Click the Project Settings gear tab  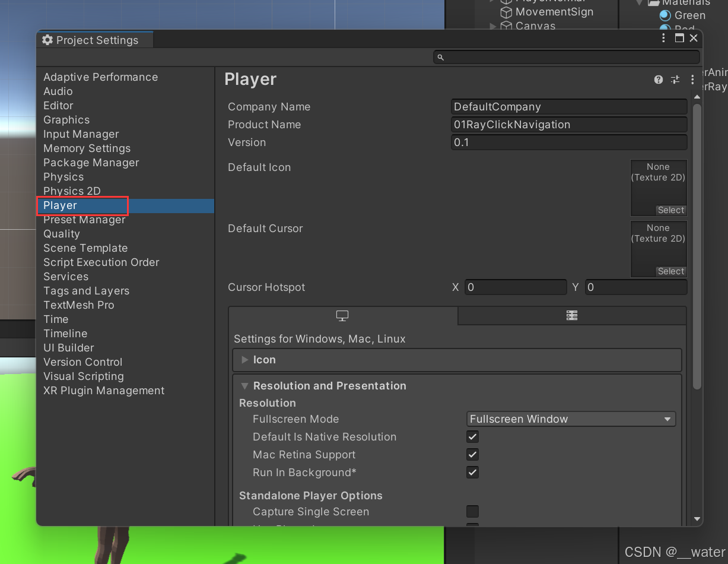[x=95, y=40]
